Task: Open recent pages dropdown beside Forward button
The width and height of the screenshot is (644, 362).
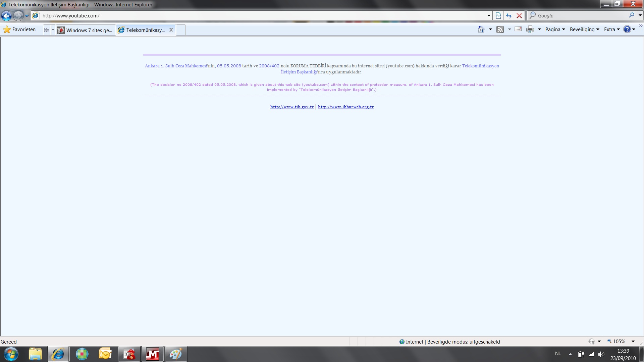Action: click(x=27, y=16)
